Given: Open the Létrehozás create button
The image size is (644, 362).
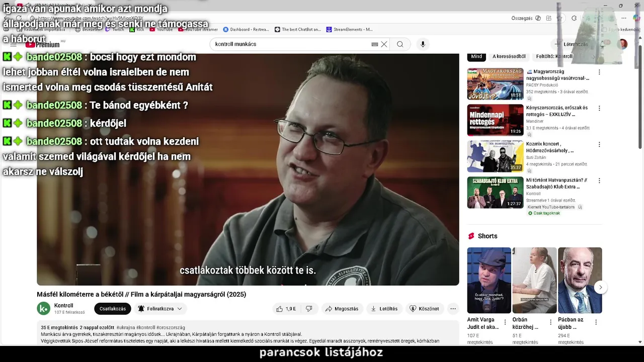Looking at the screenshot, I should click(x=572, y=44).
